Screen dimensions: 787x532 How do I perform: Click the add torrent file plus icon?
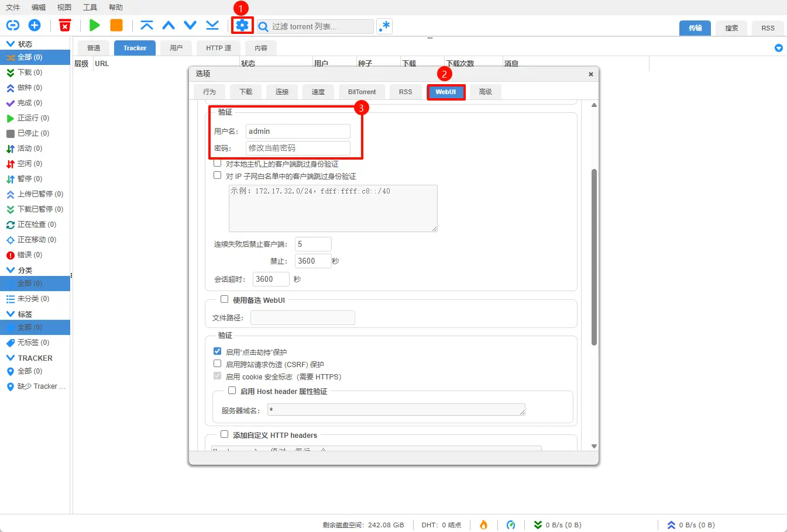point(35,25)
